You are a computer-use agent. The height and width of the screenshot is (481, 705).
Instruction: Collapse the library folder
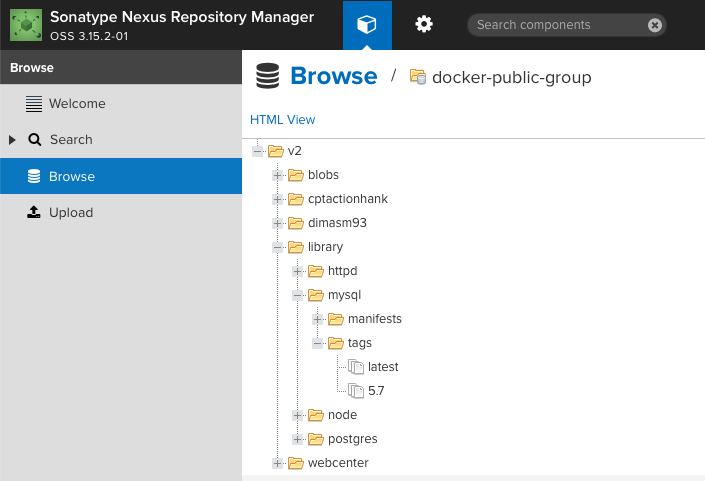(x=277, y=247)
